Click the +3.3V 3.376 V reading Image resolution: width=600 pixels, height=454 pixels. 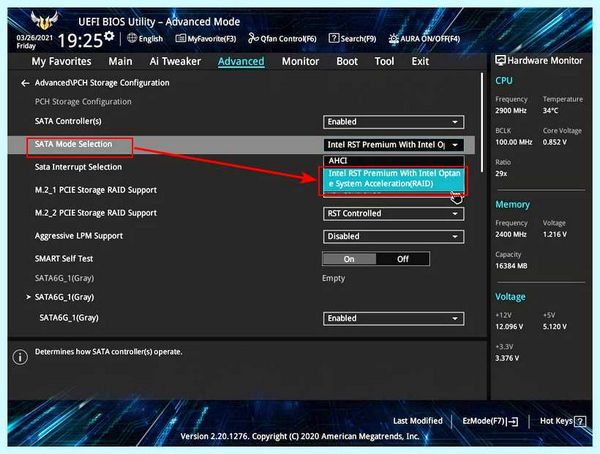[507, 358]
